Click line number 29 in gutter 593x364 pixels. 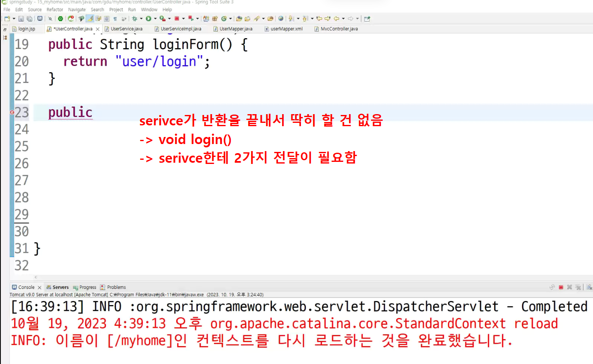point(22,215)
